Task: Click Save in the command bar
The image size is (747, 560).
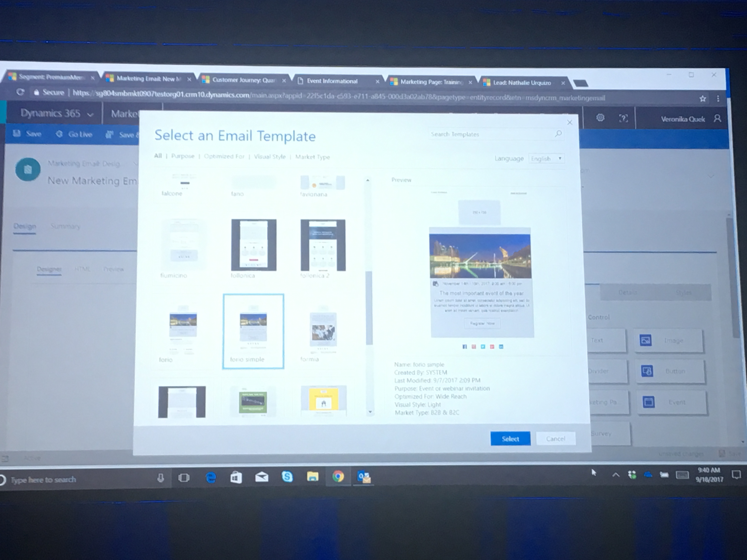Action: 27,134
